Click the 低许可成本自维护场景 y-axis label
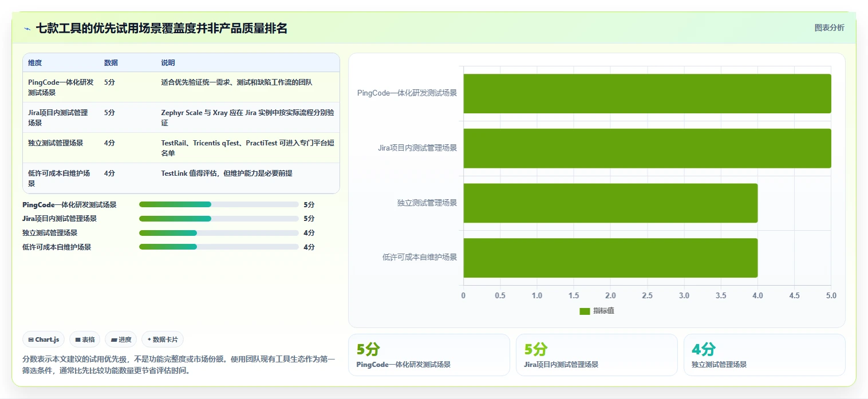 tap(420, 258)
